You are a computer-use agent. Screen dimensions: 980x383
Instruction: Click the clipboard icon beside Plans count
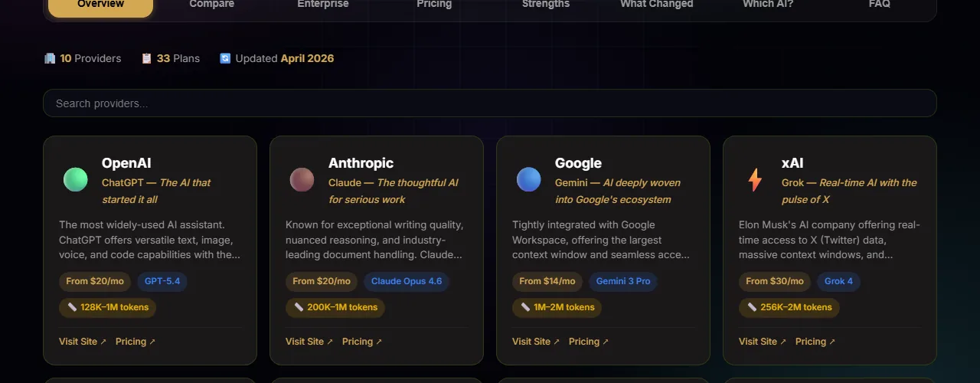click(146, 58)
